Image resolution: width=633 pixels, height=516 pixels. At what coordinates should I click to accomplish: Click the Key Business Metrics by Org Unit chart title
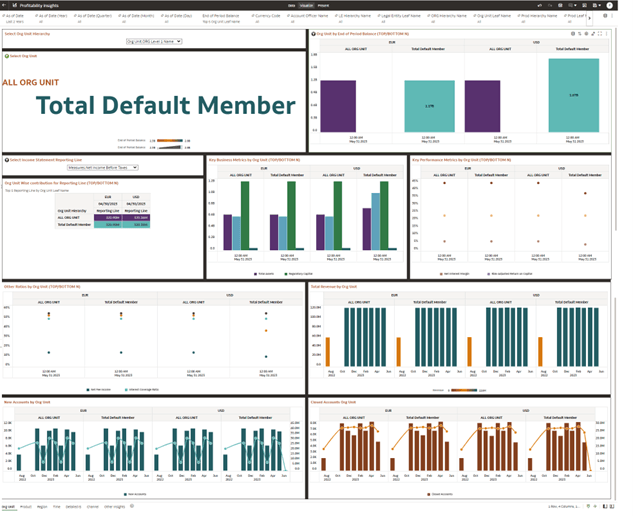pyautogui.click(x=254, y=160)
